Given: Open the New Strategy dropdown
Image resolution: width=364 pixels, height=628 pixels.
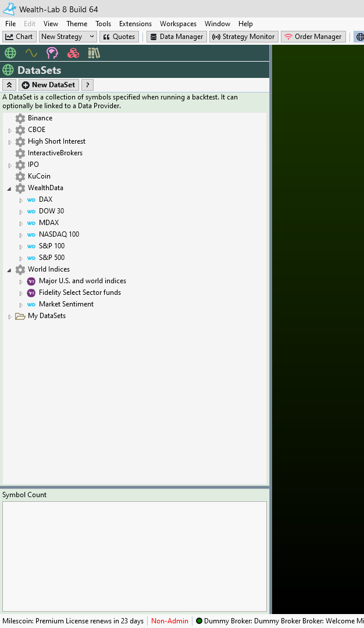Looking at the screenshot, I should (67, 37).
